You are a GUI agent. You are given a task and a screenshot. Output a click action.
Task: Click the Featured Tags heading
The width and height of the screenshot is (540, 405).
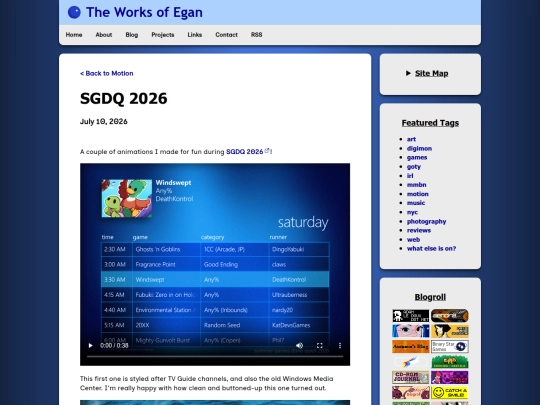coord(430,123)
